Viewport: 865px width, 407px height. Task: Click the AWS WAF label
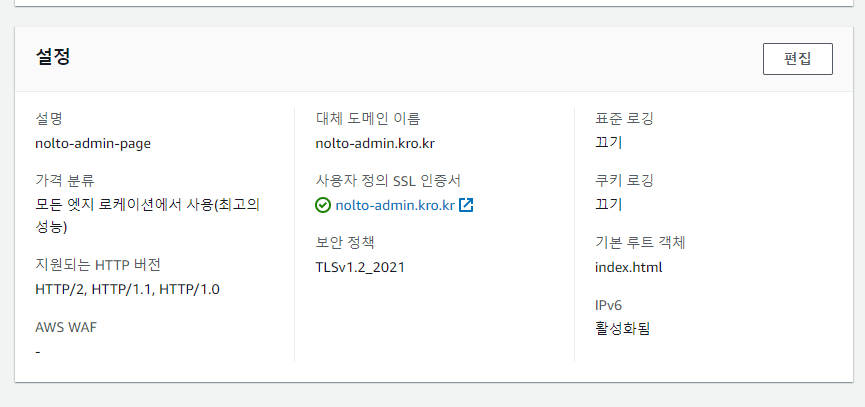click(65, 327)
